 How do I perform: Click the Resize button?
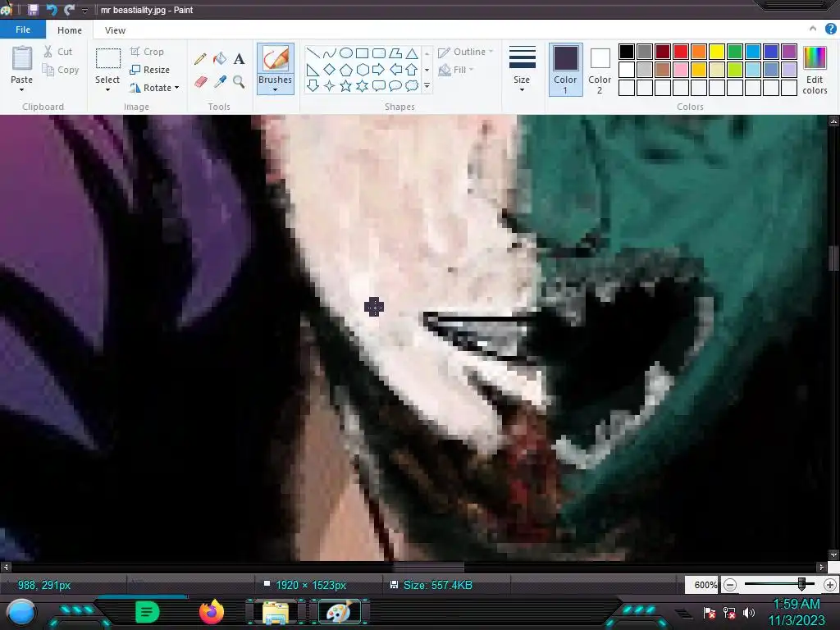click(150, 70)
